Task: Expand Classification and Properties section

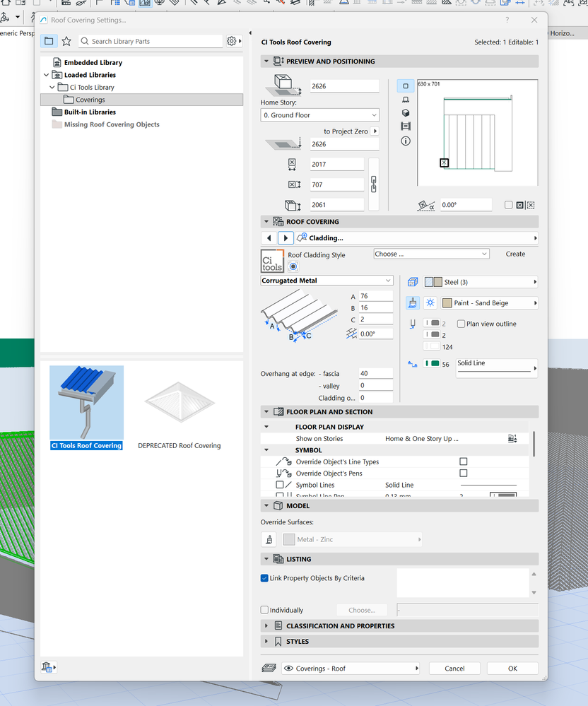Action: click(266, 626)
